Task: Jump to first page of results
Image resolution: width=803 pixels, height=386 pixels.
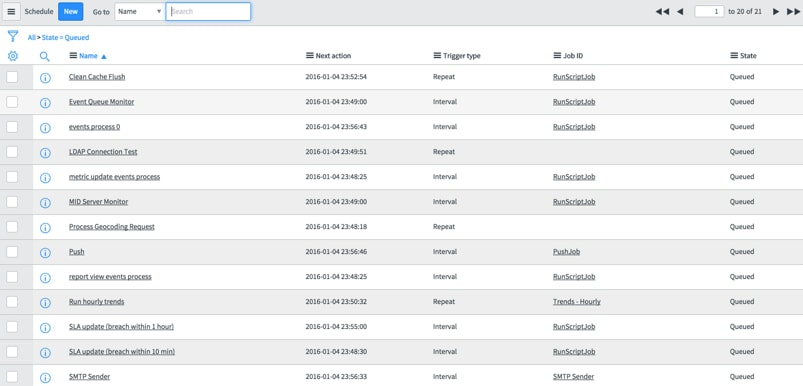Action: [662, 12]
